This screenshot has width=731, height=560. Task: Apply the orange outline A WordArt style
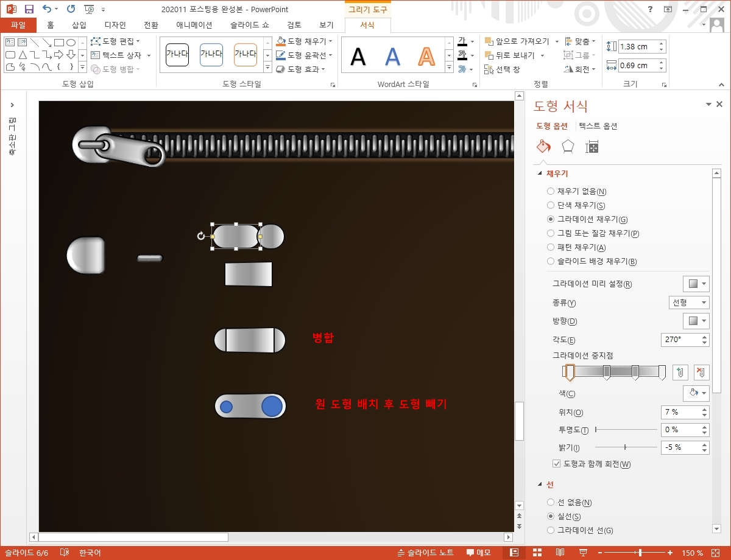(427, 57)
